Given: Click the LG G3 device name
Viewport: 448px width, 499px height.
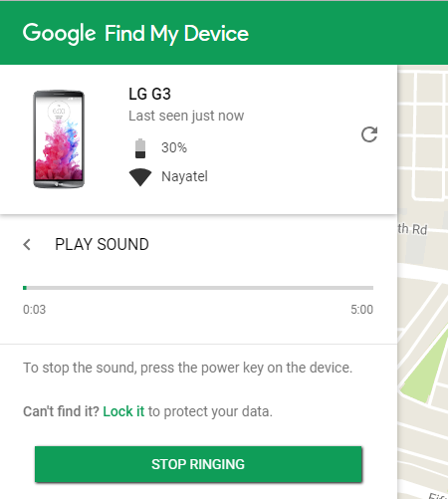Looking at the screenshot, I should tap(149, 94).
